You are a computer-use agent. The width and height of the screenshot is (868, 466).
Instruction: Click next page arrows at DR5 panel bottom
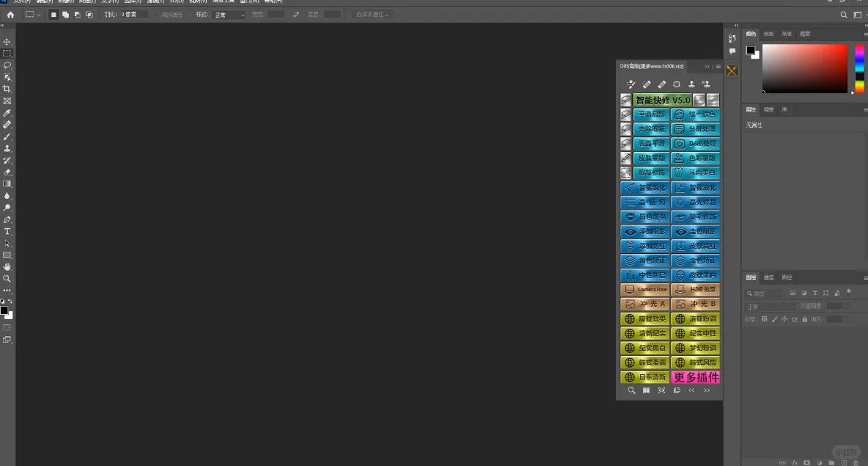707,390
